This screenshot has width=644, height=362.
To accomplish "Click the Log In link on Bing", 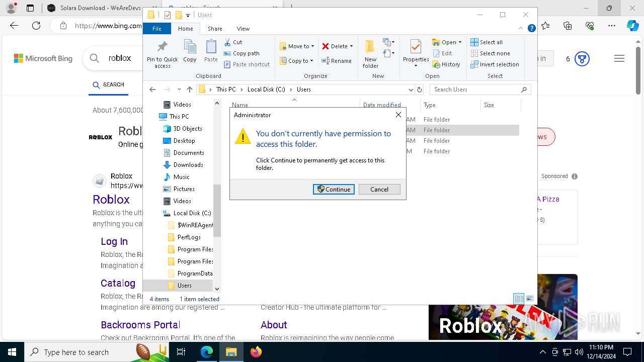I will click(114, 241).
